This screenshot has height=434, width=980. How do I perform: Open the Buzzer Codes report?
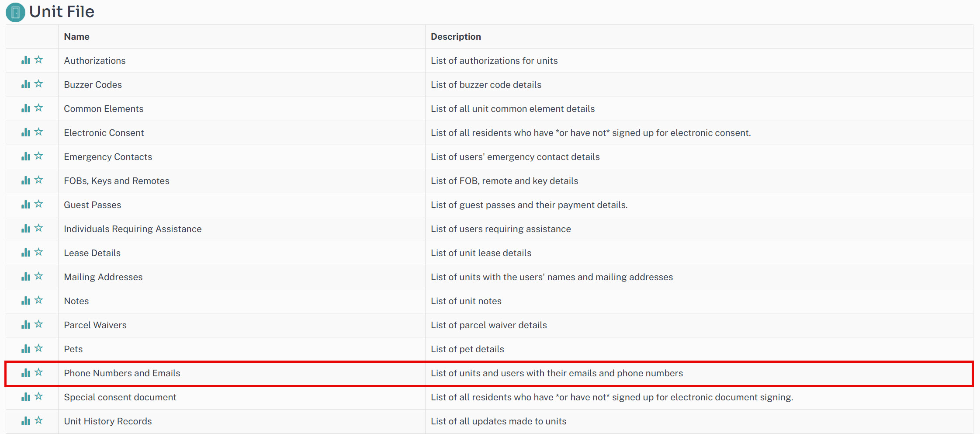(93, 85)
